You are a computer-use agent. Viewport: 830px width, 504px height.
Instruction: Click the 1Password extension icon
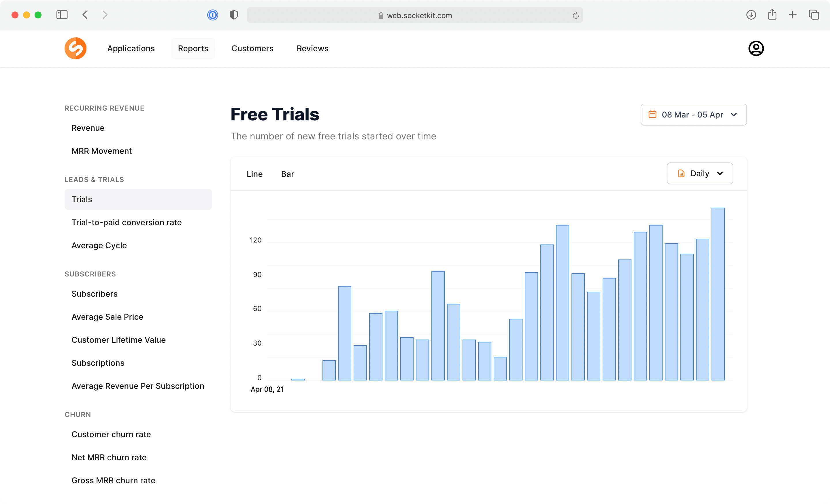pyautogui.click(x=213, y=15)
